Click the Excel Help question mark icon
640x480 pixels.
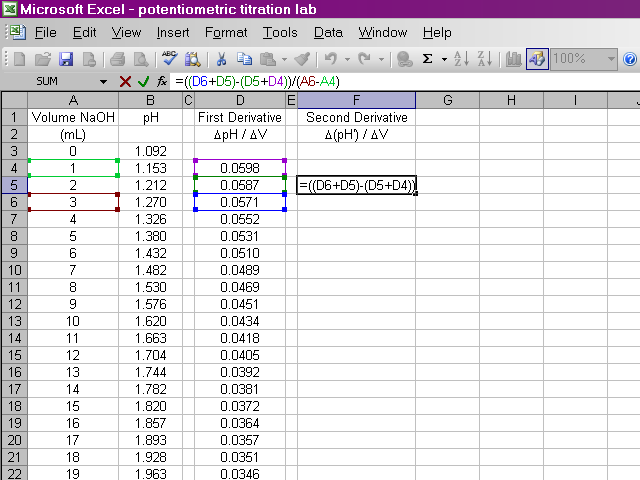(x=630, y=60)
